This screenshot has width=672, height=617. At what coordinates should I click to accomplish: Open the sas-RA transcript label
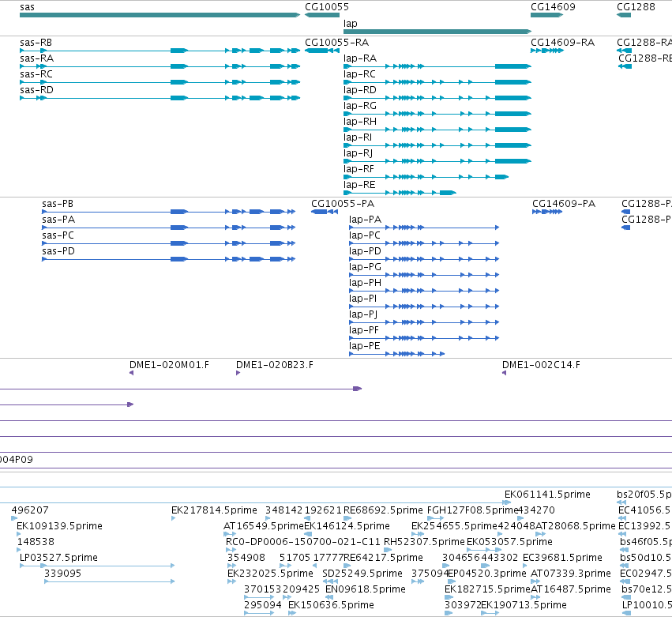[37, 58]
